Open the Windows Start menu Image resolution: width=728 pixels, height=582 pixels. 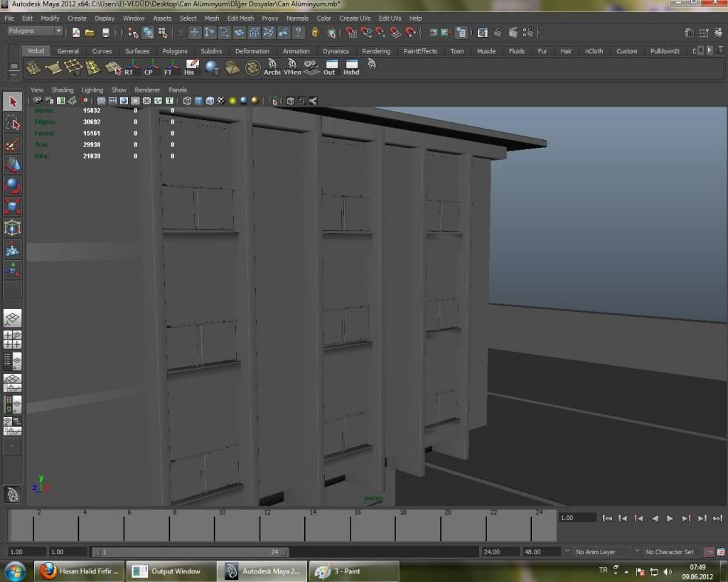[15, 571]
